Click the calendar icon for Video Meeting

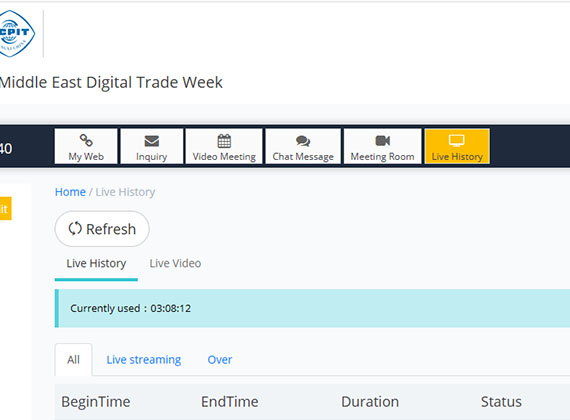click(x=224, y=141)
